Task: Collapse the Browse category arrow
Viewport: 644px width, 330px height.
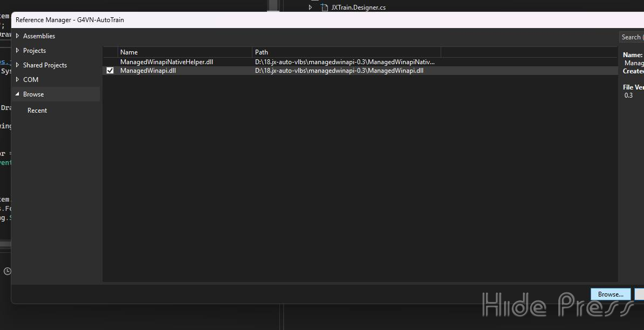Action: [17, 94]
